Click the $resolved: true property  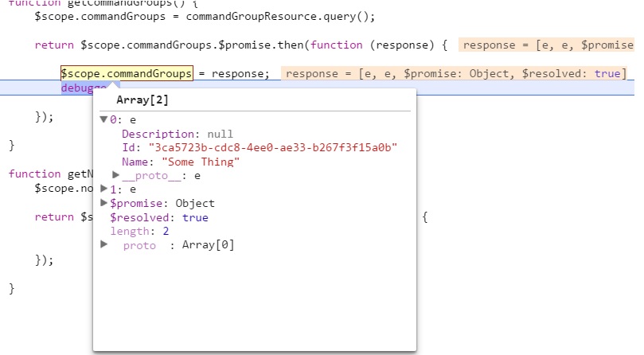click(x=159, y=217)
